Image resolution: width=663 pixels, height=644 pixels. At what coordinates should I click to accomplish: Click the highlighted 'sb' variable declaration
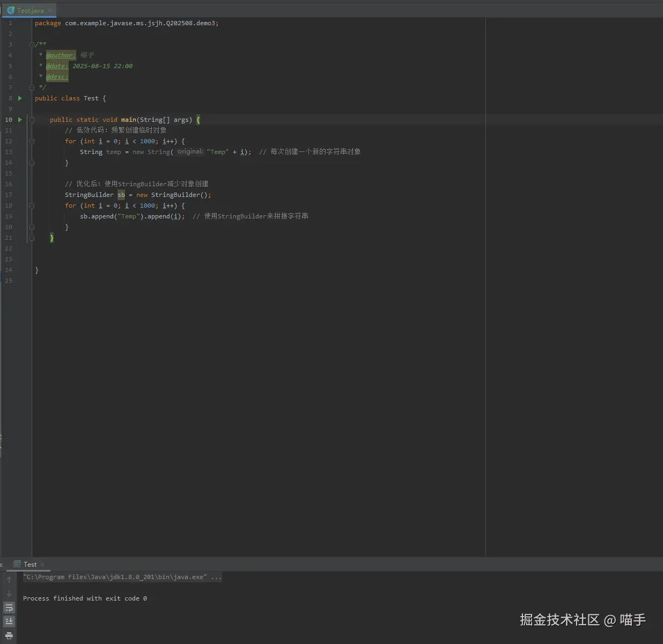coord(121,195)
